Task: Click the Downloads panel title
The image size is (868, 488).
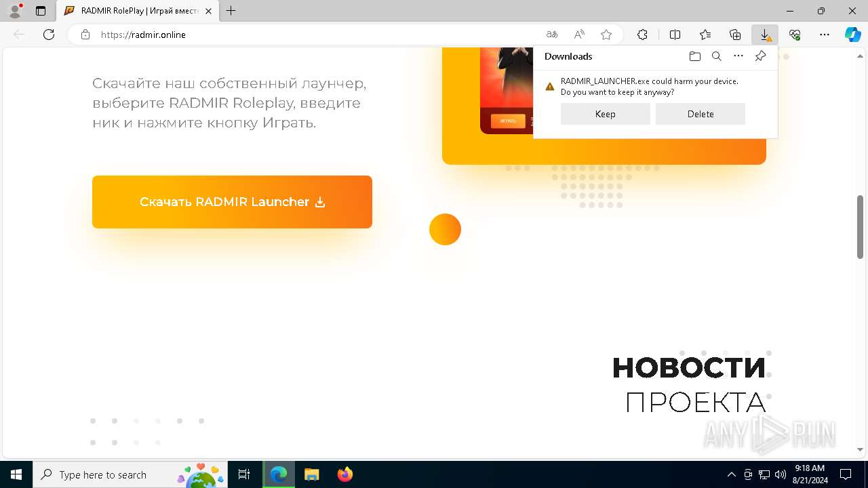Action: tap(568, 56)
